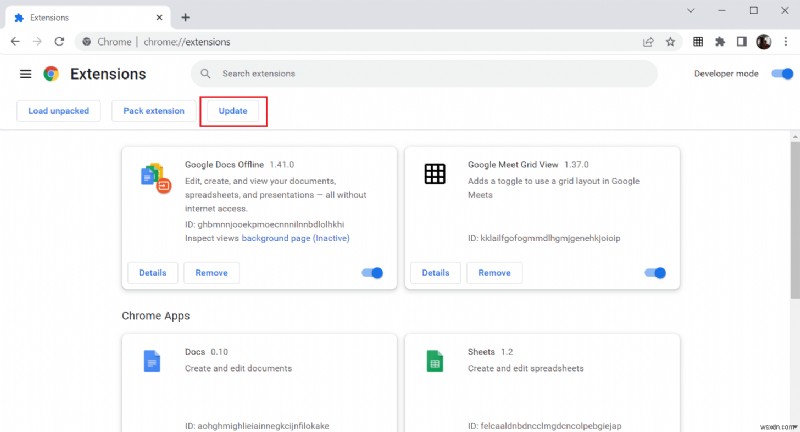
Task: Disable the Google Docs Offline extension
Action: (x=370, y=272)
